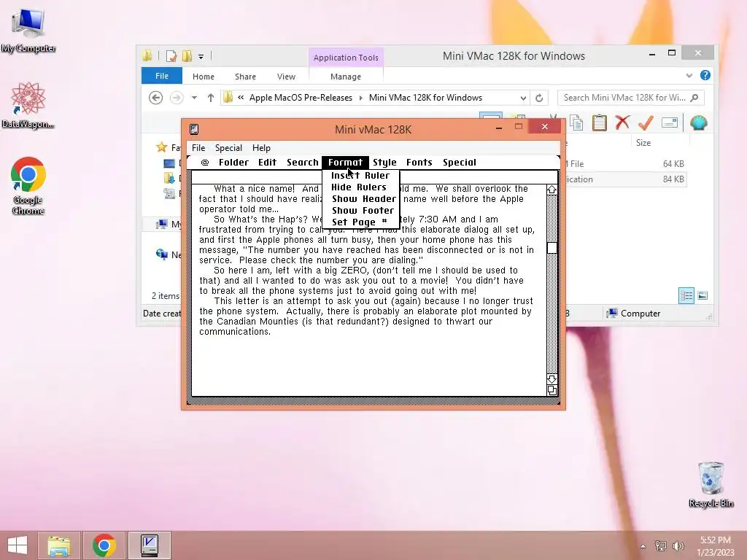The height and width of the screenshot is (560, 747).
Task: Open DataWagon desktop shortcut
Action: point(28,105)
